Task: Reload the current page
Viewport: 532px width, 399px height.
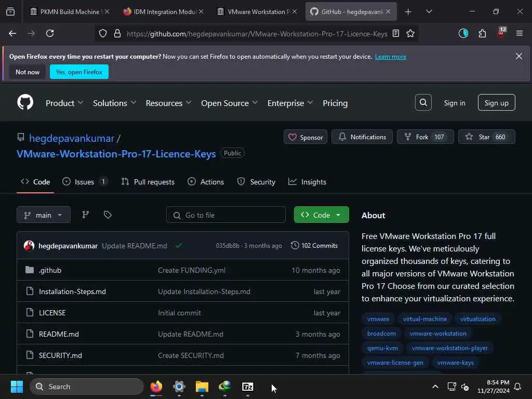Action: pyautogui.click(x=50, y=33)
